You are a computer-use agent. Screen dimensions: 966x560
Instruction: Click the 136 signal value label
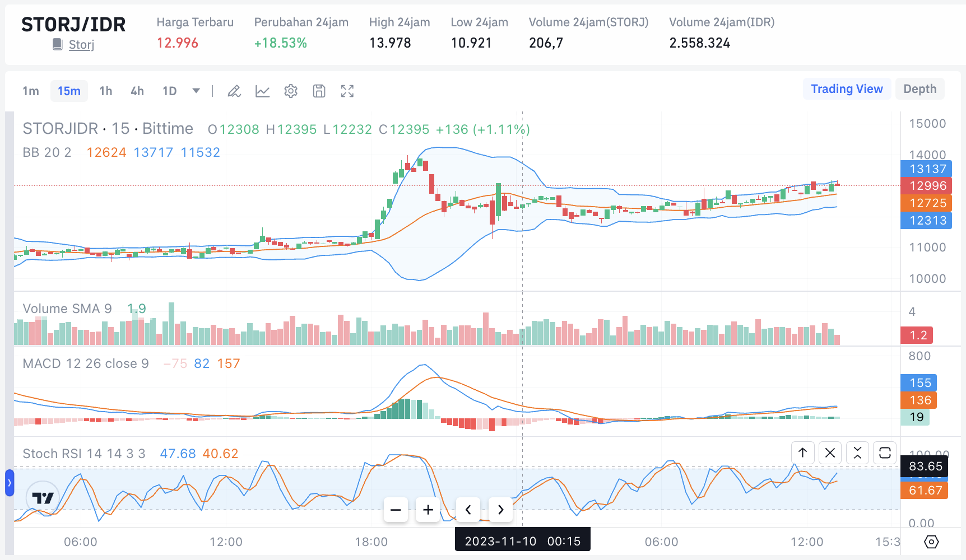point(919,400)
